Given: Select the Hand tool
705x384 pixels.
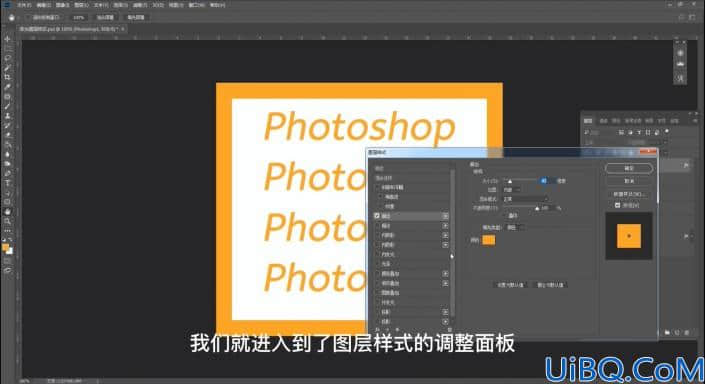Looking at the screenshot, I should pos(7,212).
